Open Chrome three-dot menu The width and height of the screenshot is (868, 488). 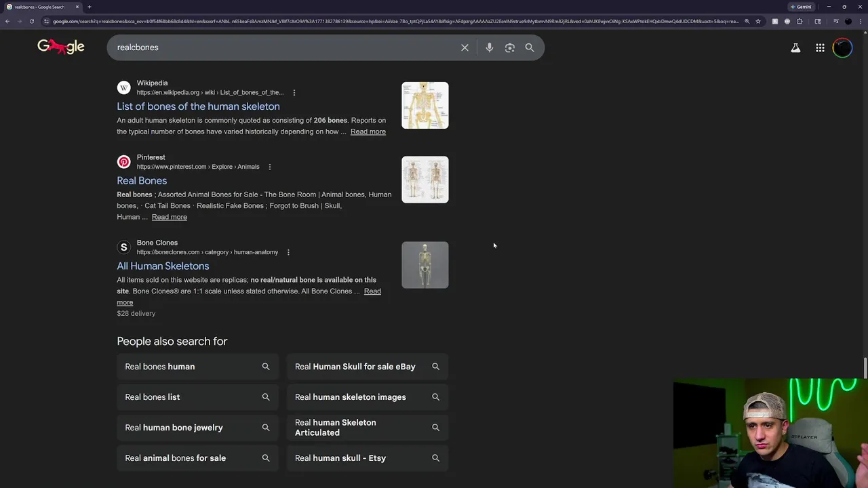click(861, 21)
